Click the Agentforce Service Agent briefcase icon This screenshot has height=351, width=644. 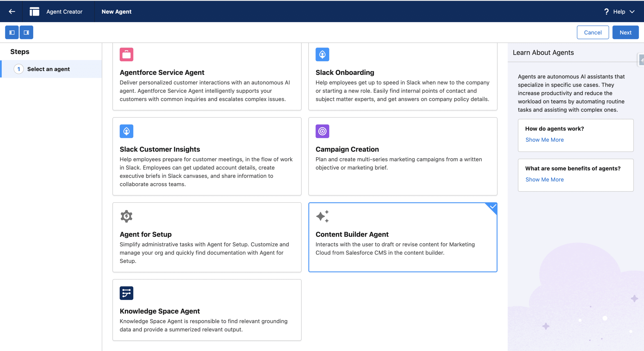pyautogui.click(x=126, y=55)
